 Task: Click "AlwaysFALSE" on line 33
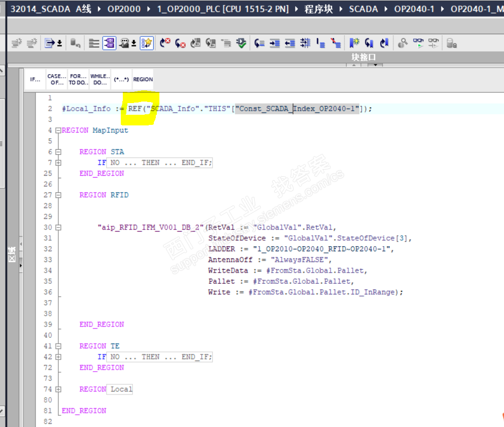(299, 260)
